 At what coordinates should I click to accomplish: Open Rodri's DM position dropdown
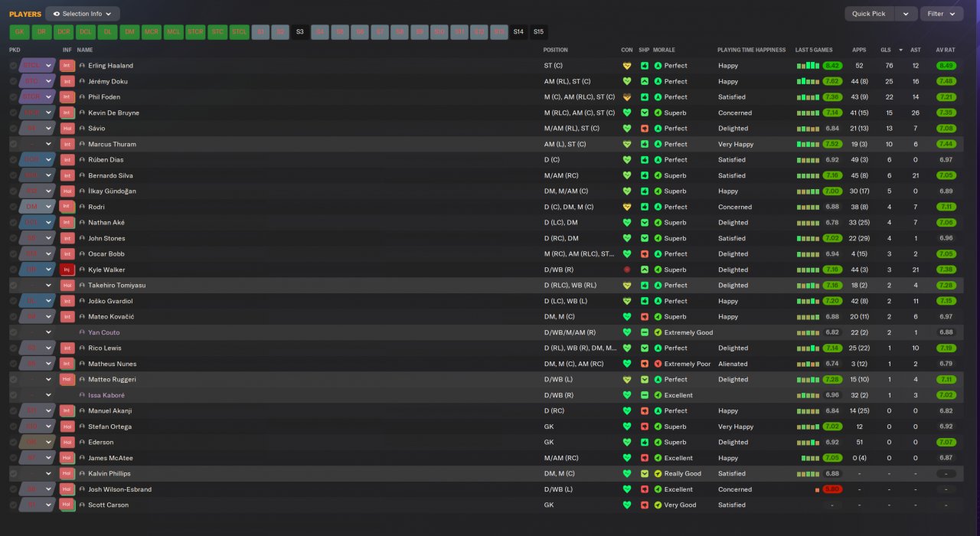coord(38,207)
